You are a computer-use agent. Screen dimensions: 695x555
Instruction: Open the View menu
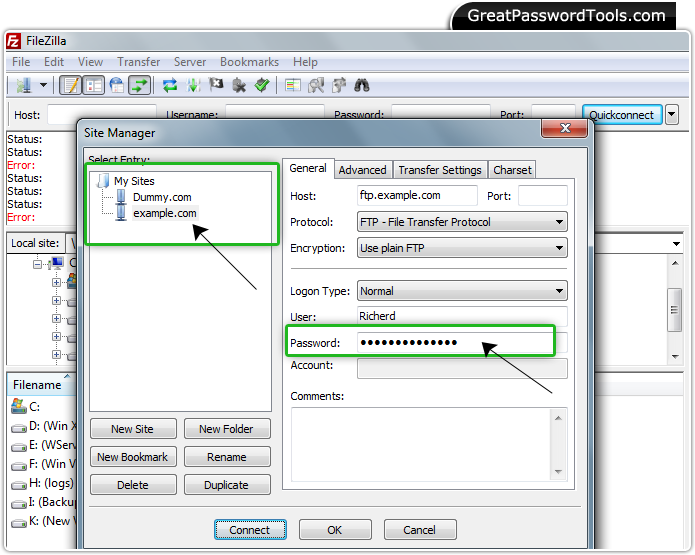pyautogui.click(x=90, y=62)
